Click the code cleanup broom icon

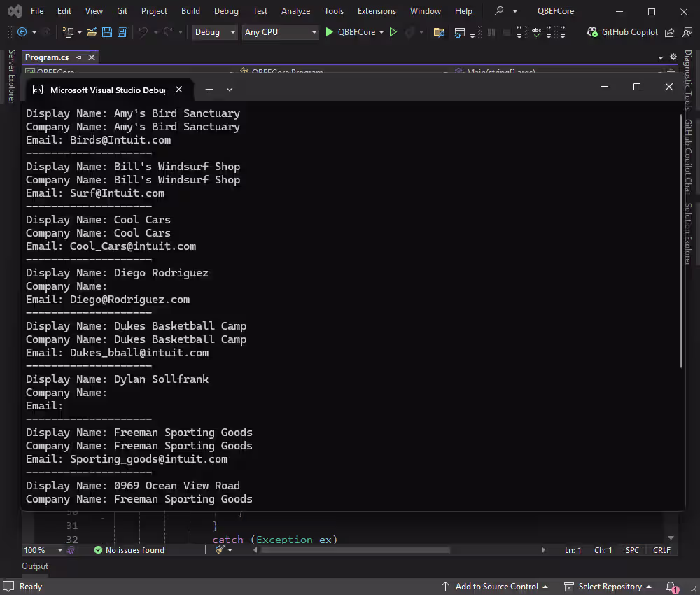point(220,550)
